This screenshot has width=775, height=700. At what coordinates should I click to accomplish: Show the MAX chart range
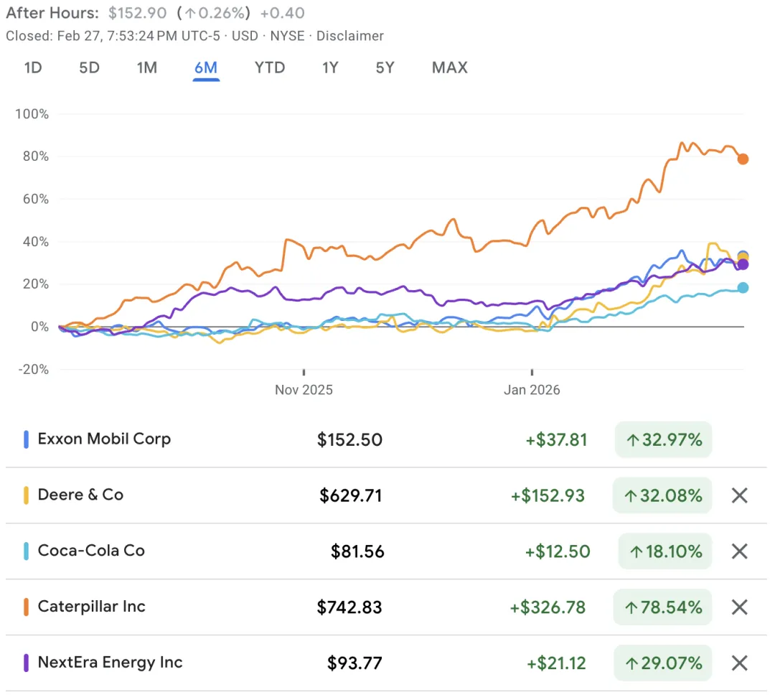[x=449, y=68]
